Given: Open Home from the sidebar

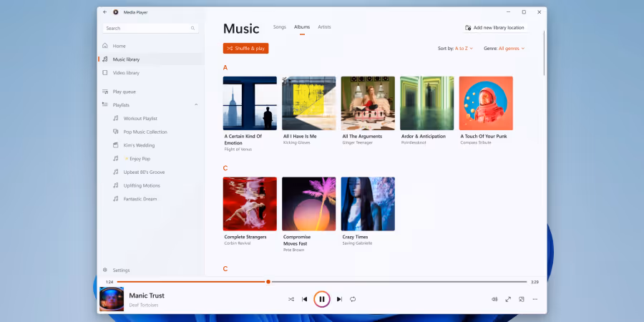Looking at the screenshot, I should click(151, 46).
